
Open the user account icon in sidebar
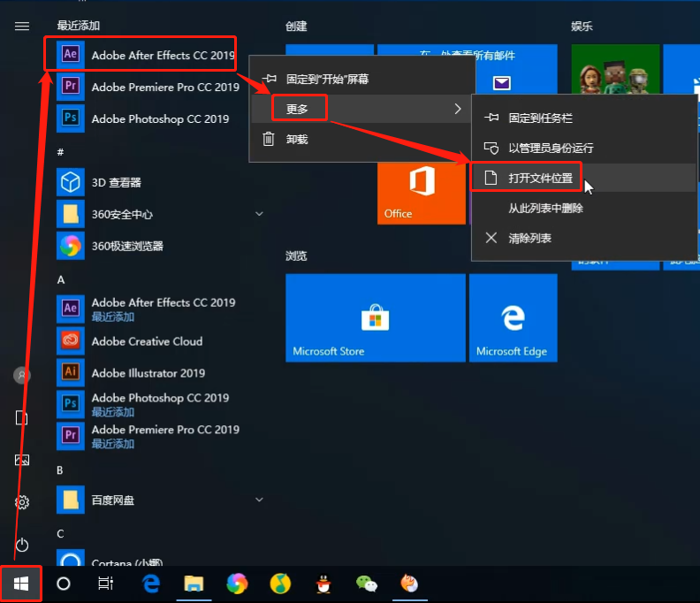click(22, 375)
